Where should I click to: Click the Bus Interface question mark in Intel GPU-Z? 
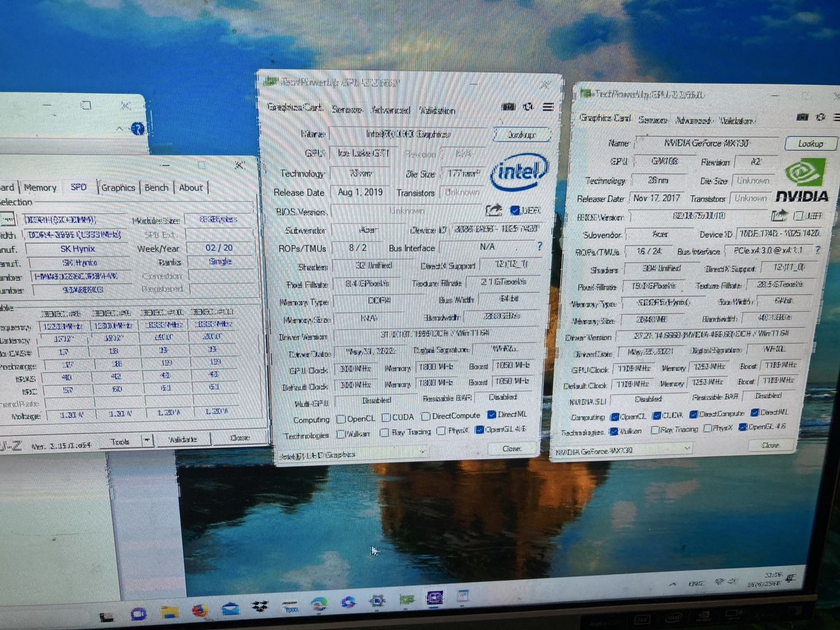click(x=540, y=246)
